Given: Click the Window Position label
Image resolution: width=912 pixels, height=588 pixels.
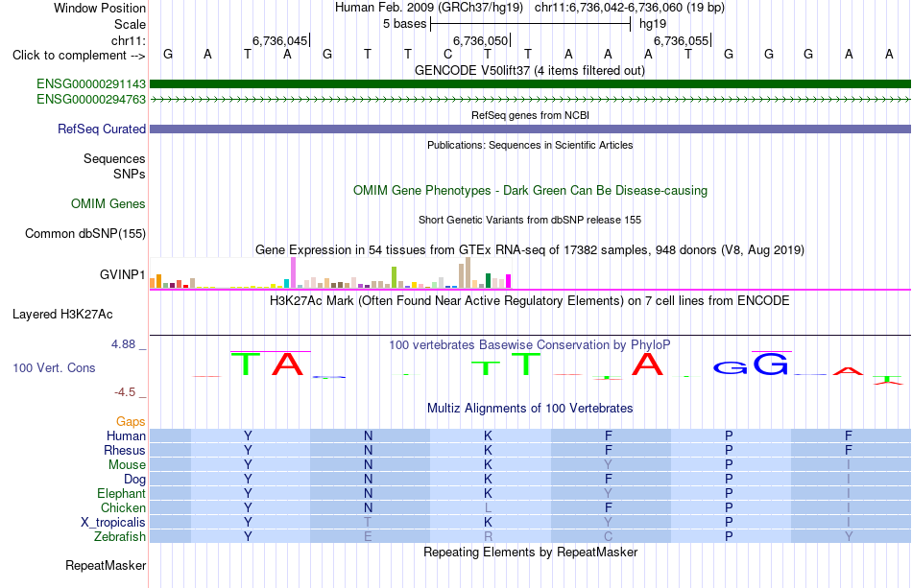Looking at the screenshot, I should click(100, 8).
